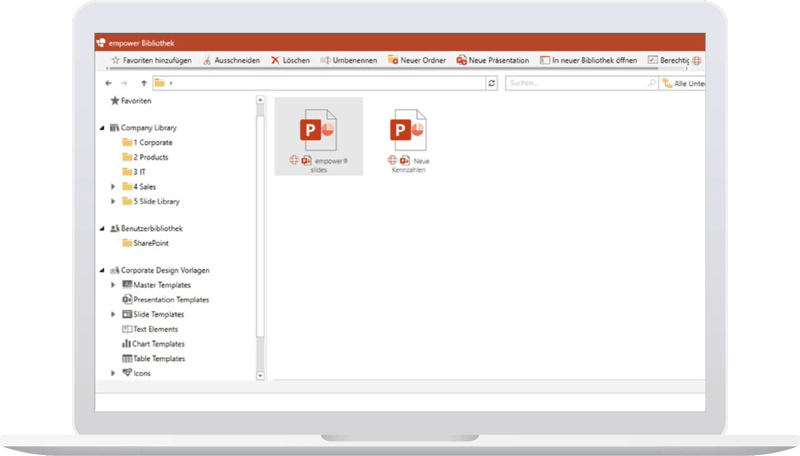
Task: Click Umbenennen toolbar label
Action: [355, 60]
